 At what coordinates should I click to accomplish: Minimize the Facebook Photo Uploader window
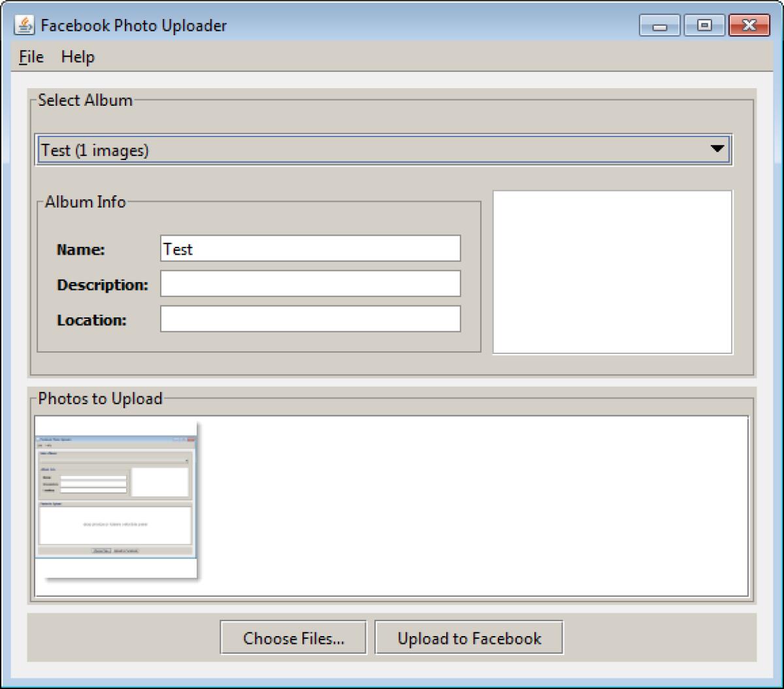(661, 26)
